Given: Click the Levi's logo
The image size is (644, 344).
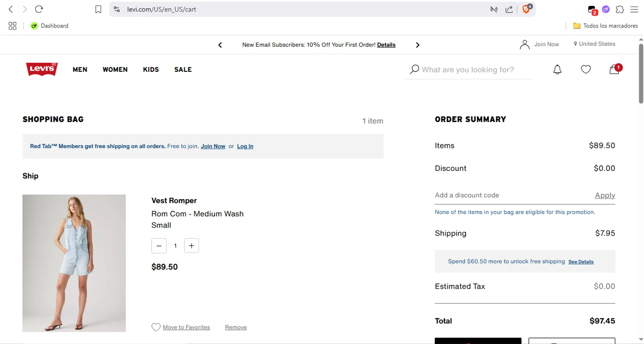Looking at the screenshot, I should 42,69.
